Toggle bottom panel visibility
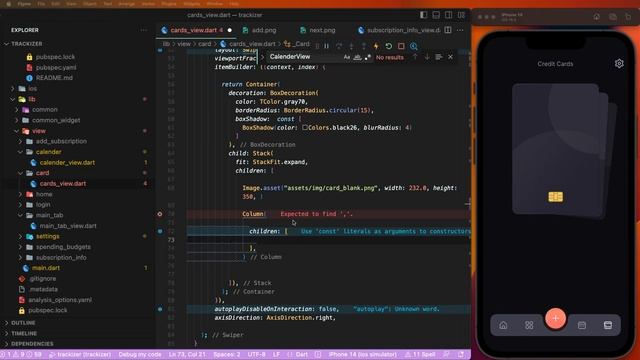Viewport: 640px width, 360px height. [436, 15]
